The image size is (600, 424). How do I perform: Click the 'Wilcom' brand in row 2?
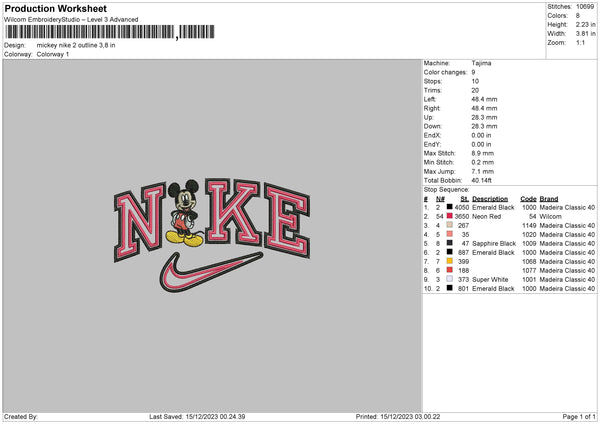click(550, 217)
